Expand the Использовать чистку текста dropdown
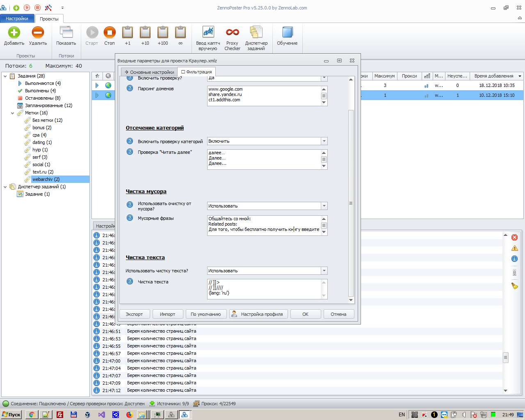The image size is (525, 420). (x=324, y=271)
